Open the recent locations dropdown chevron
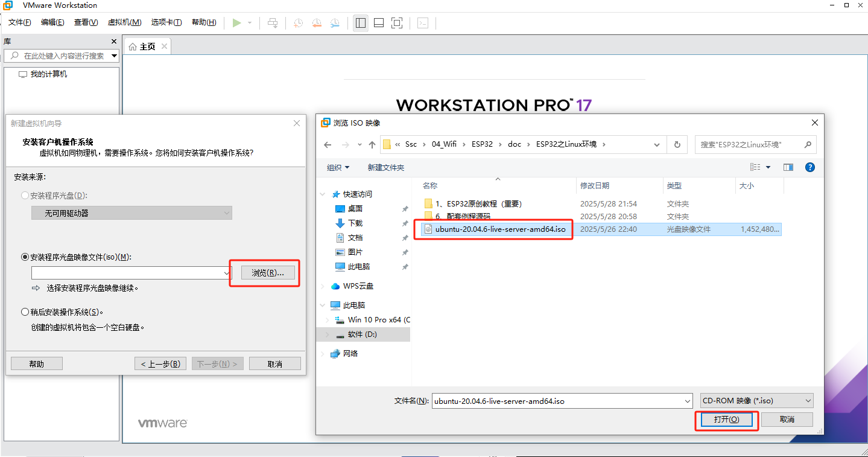868x457 pixels. [x=360, y=145]
